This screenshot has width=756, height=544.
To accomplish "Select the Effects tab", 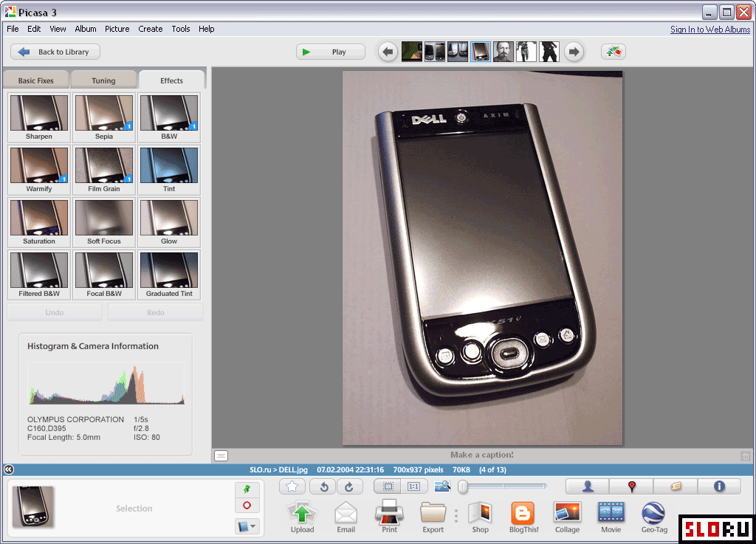I will (171, 80).
